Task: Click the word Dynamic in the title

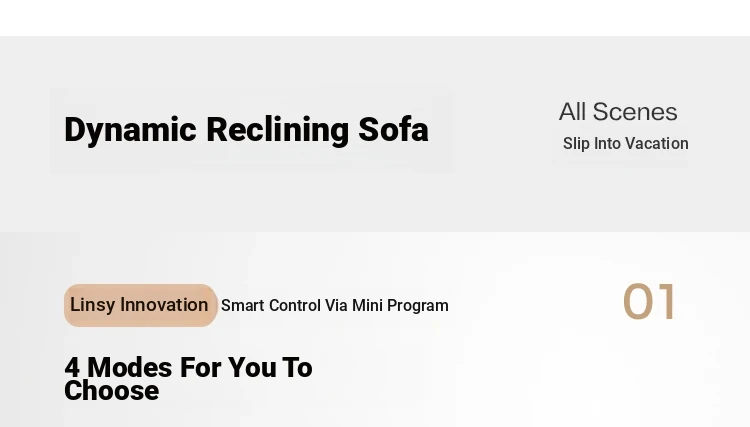Action: tap(130, 131)
